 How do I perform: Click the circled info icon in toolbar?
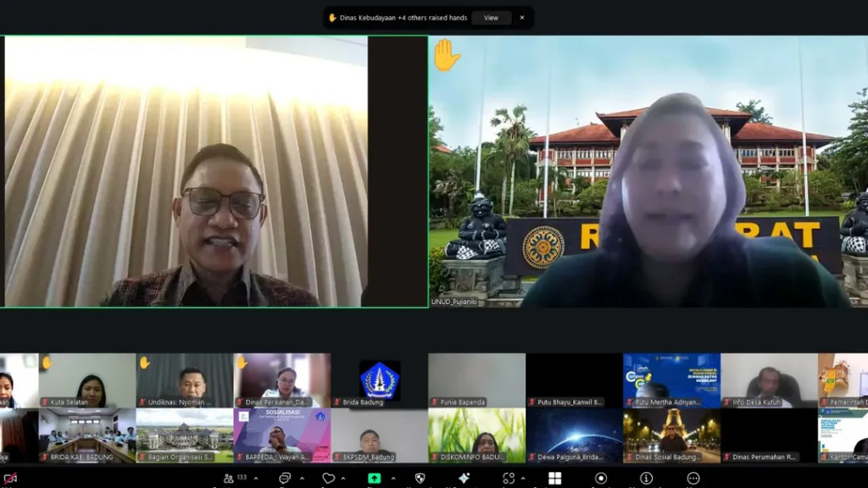click(647, 479)
